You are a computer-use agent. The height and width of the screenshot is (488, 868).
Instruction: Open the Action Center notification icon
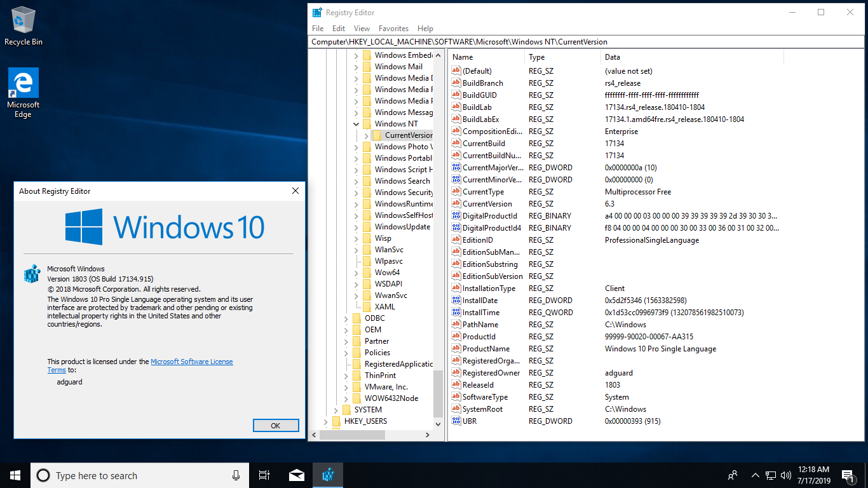pos(847,475)
